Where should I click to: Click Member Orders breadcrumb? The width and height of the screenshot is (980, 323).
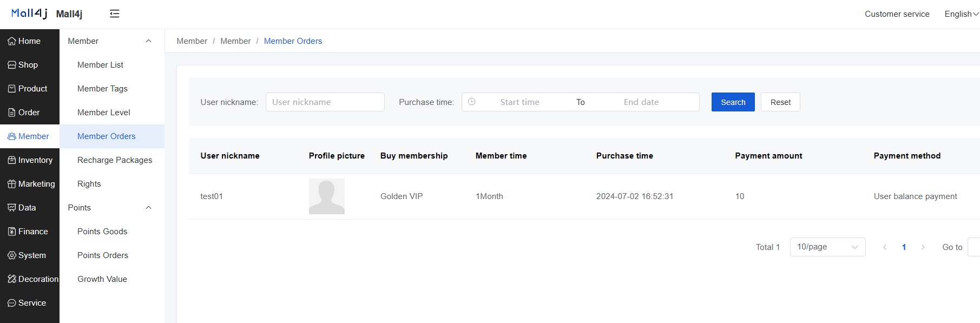click(x=293, y=41)
